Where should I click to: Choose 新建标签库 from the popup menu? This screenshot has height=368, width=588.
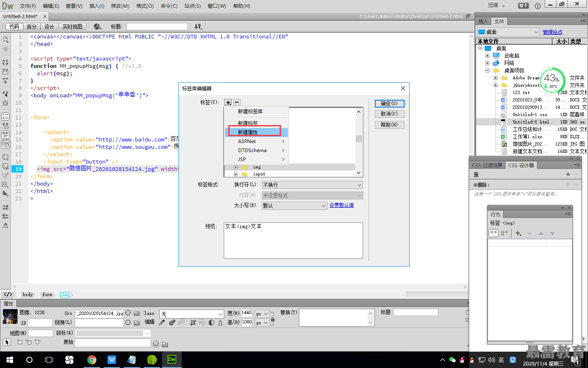[x=256, y=111]
